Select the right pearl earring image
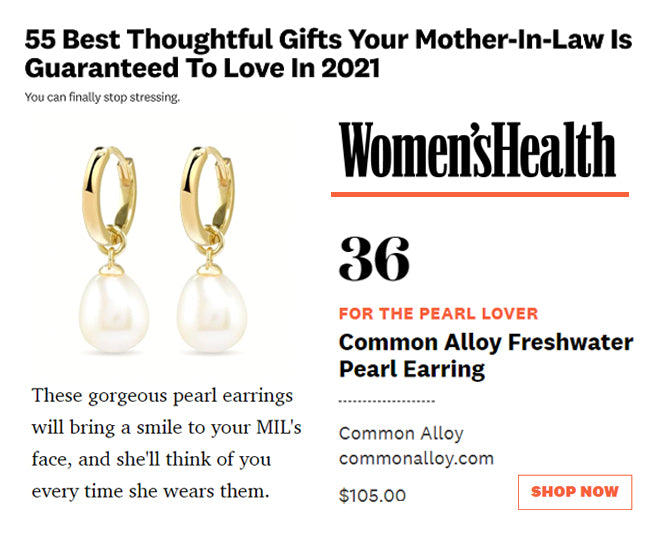 211,249
